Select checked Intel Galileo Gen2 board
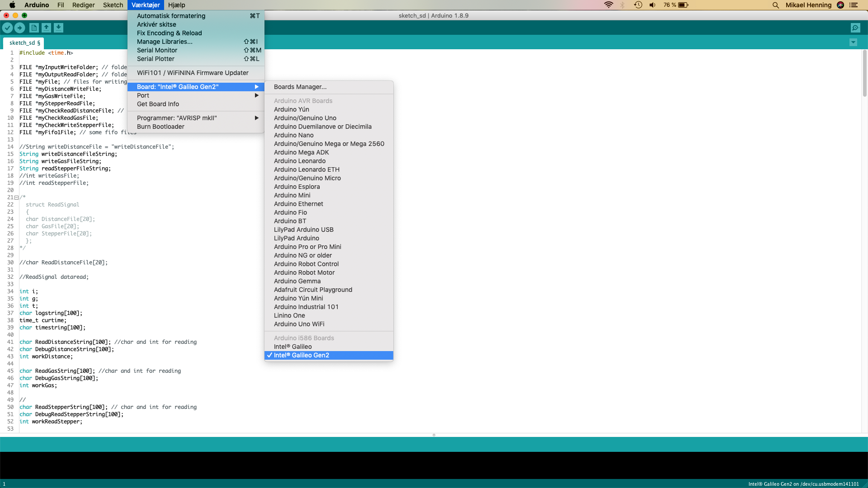Viewport: 868px width, 488px height. 329,355
